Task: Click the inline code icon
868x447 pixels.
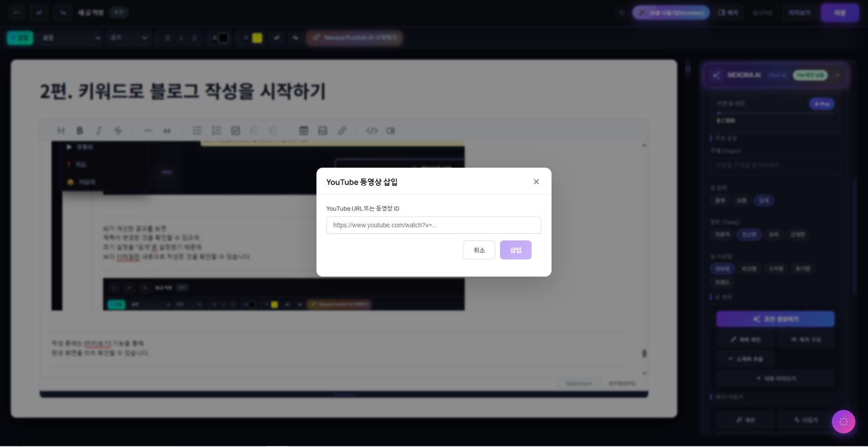Action: point(372,131)
